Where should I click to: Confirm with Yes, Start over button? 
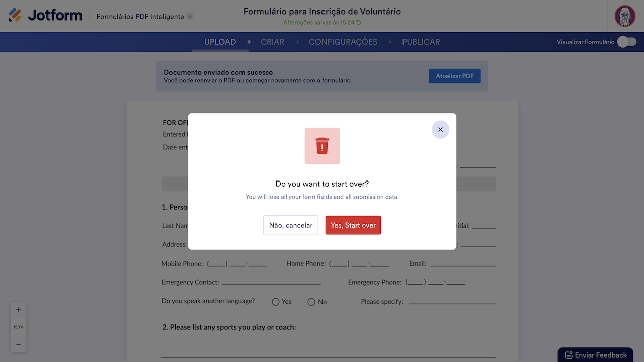click(x=353, y=225)
